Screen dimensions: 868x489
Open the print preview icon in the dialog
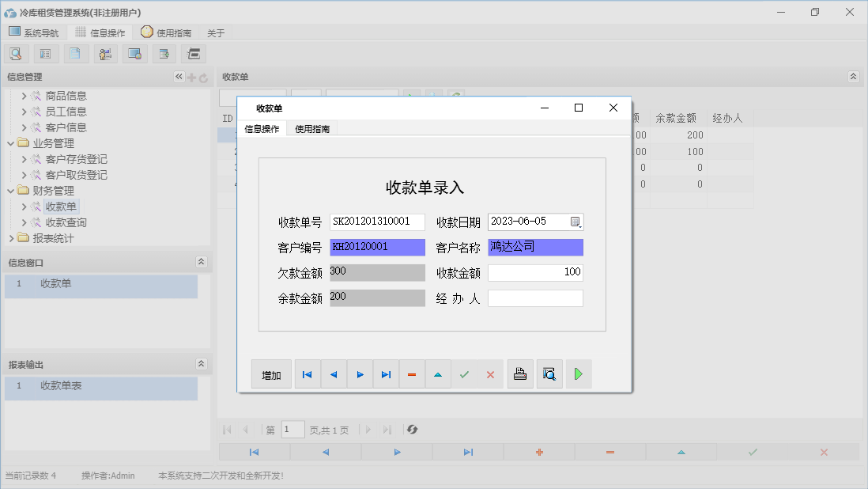(549, 373)
